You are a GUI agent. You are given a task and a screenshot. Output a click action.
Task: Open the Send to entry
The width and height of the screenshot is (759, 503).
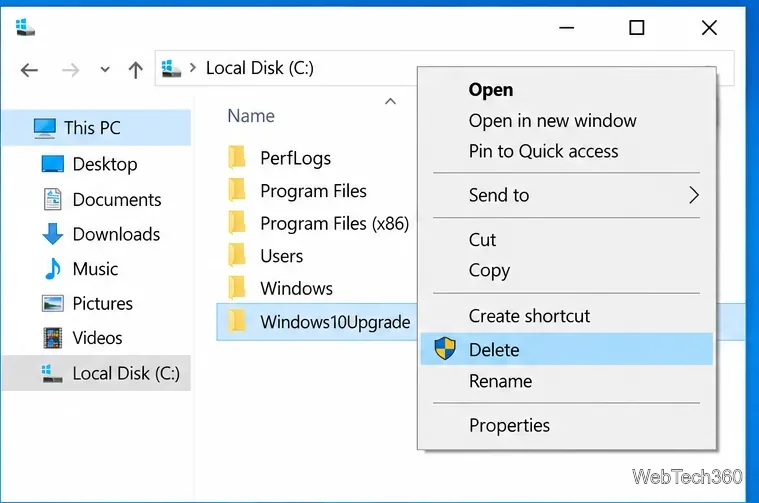click(566, 195)
